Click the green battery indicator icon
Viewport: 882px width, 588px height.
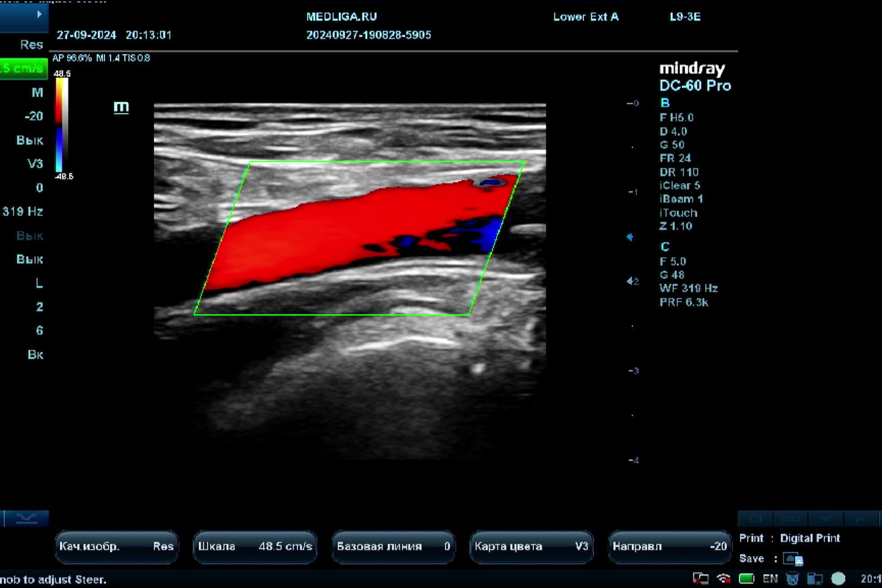coord(746,578)
